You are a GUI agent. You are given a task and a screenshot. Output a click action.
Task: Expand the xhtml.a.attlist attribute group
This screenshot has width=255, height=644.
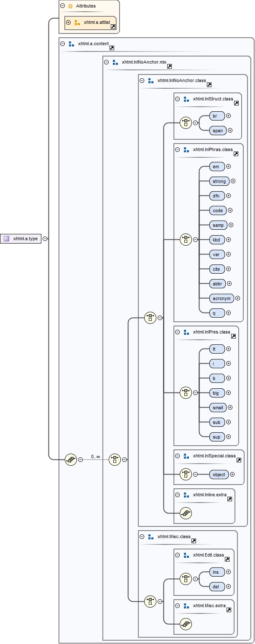tap(68, 22)
